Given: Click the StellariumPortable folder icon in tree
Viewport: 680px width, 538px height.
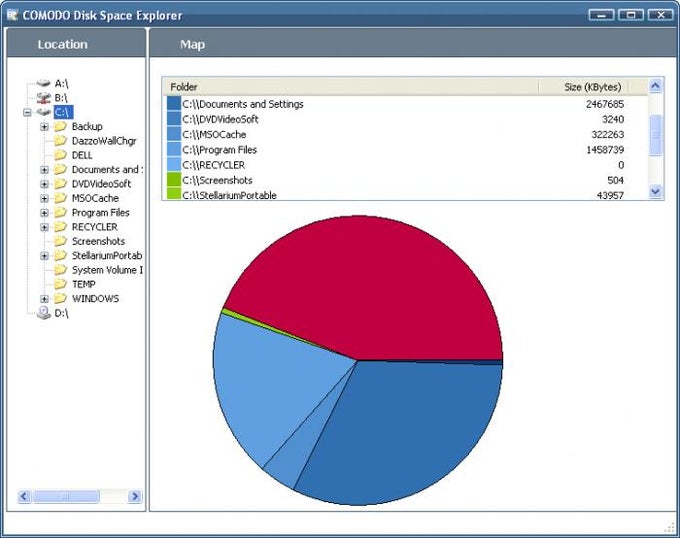Looking at the screenshot, I should (60, 255).
